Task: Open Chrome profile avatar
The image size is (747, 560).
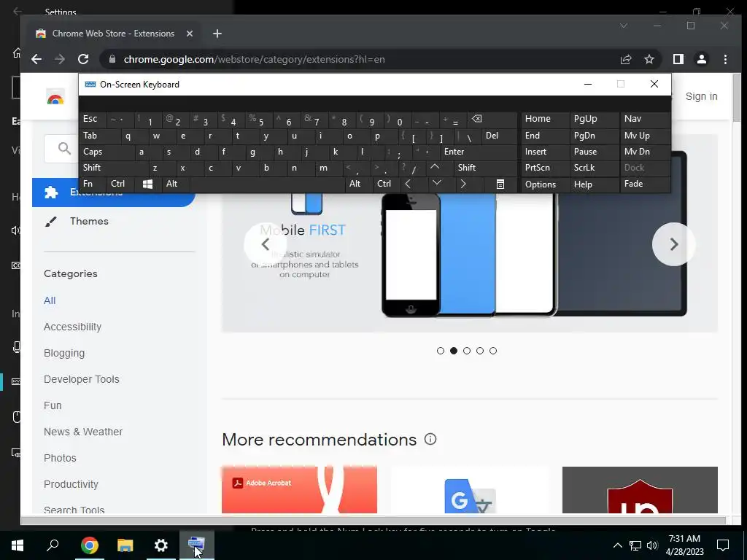Action: pos(701,59)
